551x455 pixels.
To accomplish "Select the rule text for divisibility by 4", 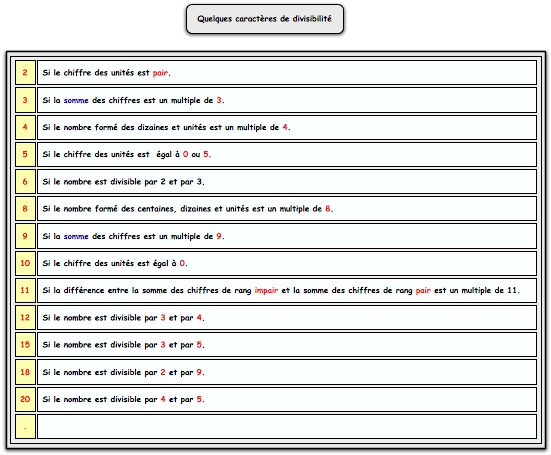I will click(x=166, y=127).
